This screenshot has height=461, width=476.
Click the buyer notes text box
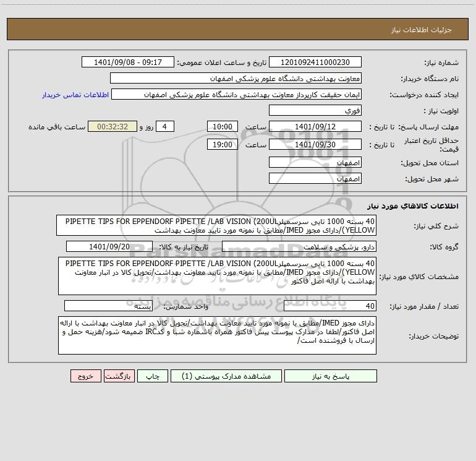point(217,335)
